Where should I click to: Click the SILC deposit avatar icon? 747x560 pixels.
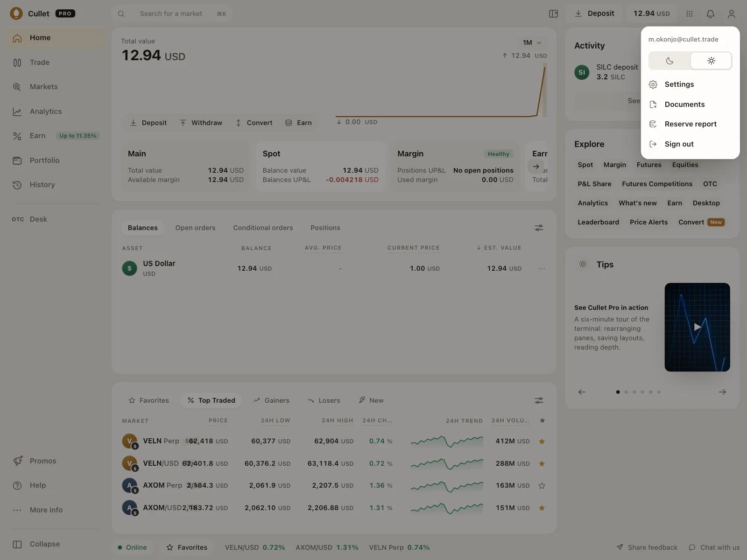[x=582, y=72]
